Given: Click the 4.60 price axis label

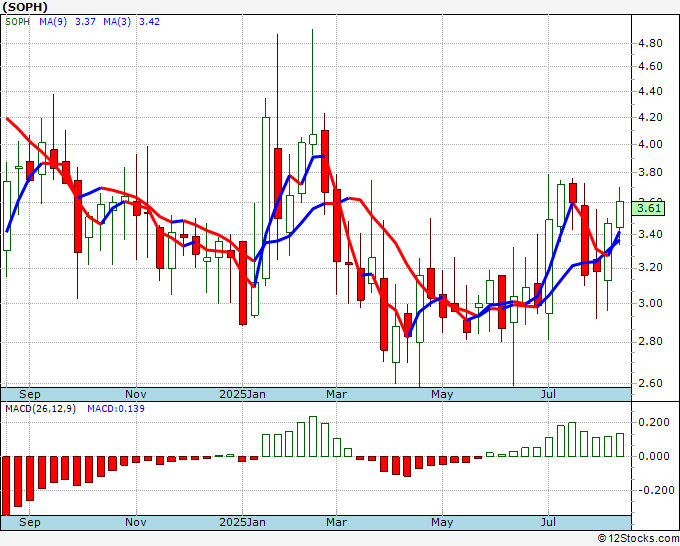Looking at the screenshot, I should coord(650,66).
